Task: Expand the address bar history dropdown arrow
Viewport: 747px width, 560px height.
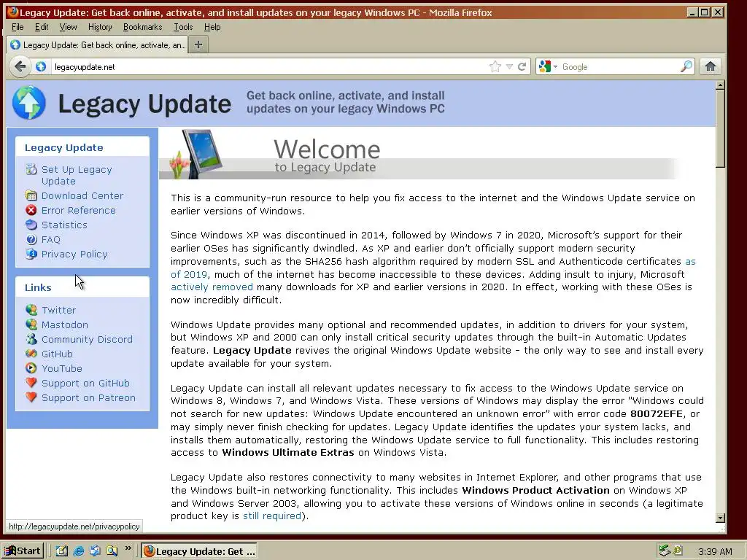Action: [x=509, y=66]
